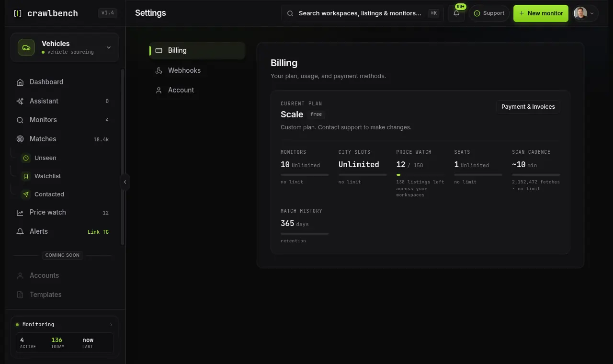Image resolution: width=613 pixels, height=364 pixels.
Task: Click the '2,152,472 fetches' text
Action: point(536,182)
